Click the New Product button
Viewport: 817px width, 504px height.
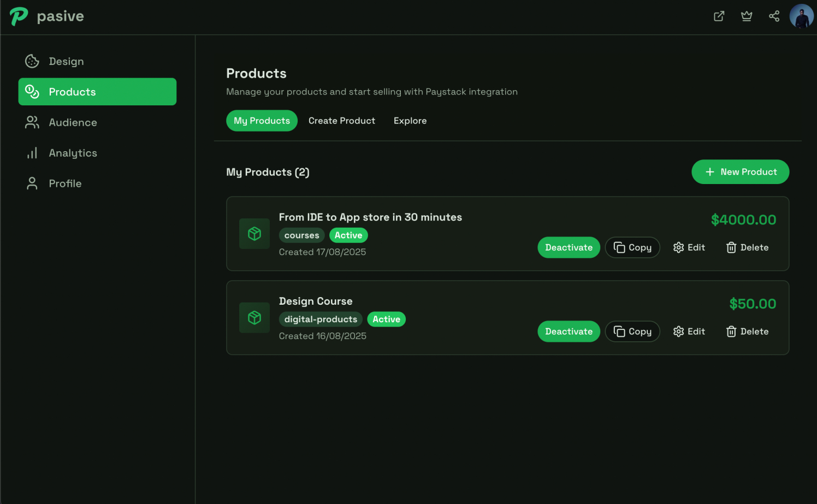740,172
